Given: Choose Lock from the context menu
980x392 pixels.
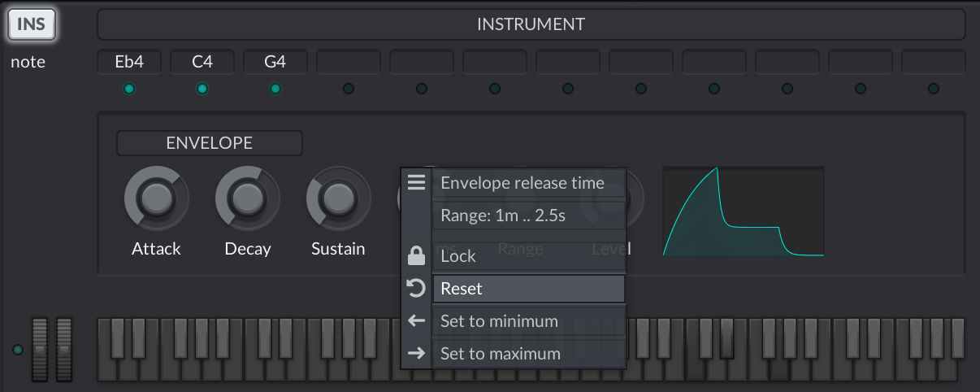Looking at the screenshot, I should click(x=529, y=256).
